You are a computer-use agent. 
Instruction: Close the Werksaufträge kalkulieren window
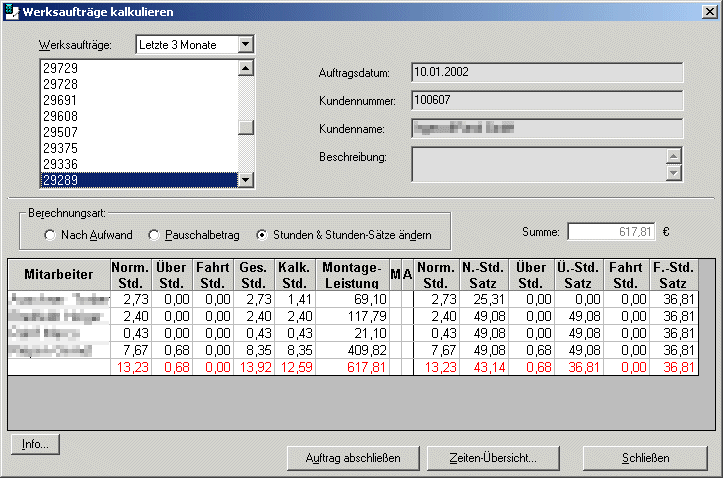pos(708,11)
